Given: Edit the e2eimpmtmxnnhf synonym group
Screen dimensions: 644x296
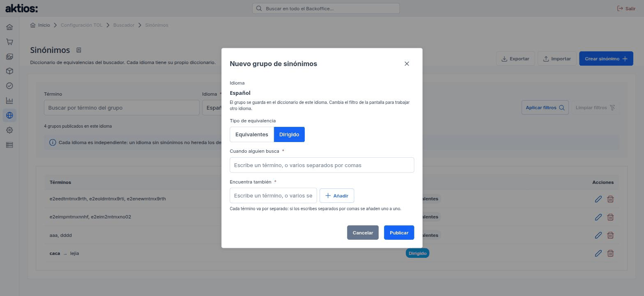Looking at the screenshot, I should [598, 217].
